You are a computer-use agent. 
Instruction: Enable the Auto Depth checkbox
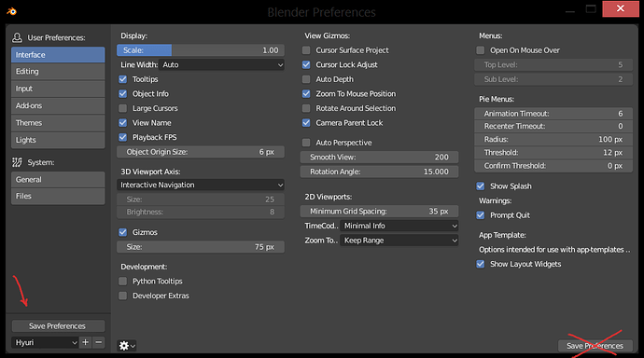click(x=306, y=79)
